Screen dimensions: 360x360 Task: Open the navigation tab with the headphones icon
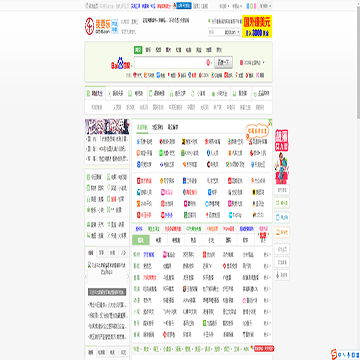click(178, 93)
